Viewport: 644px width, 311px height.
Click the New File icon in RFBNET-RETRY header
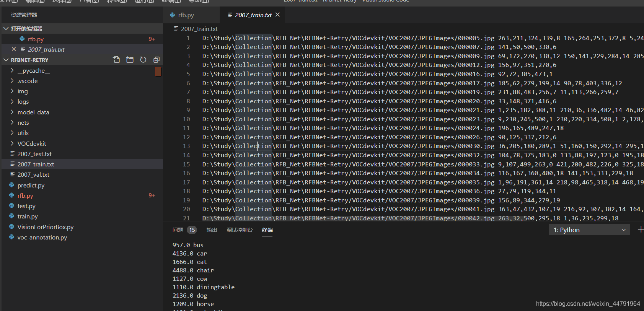(x=117, y=60)
